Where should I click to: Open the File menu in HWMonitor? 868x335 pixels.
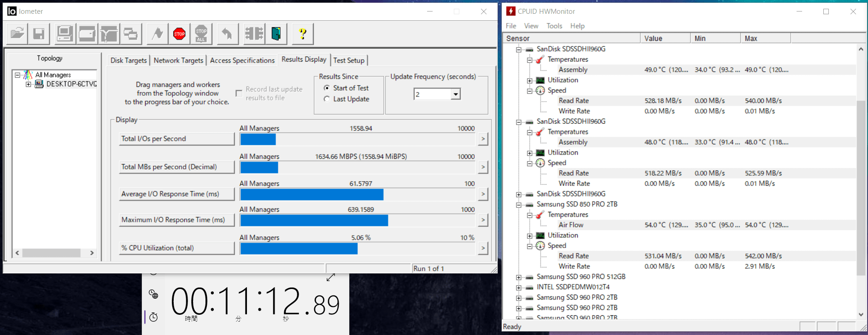coord(511,26)
